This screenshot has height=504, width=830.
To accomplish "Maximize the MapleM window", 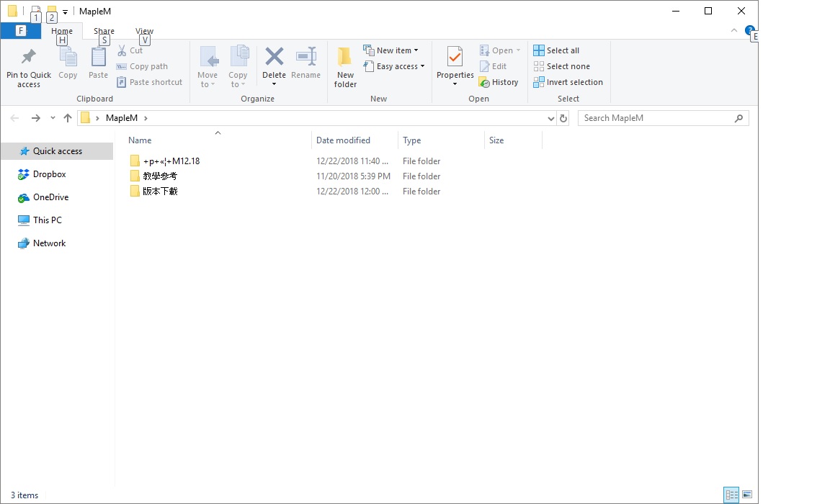I will coord(708,11).
